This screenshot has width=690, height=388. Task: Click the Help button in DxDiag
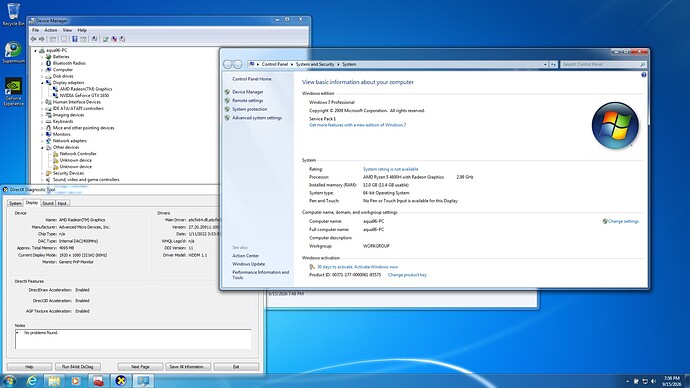click(29, 366)
